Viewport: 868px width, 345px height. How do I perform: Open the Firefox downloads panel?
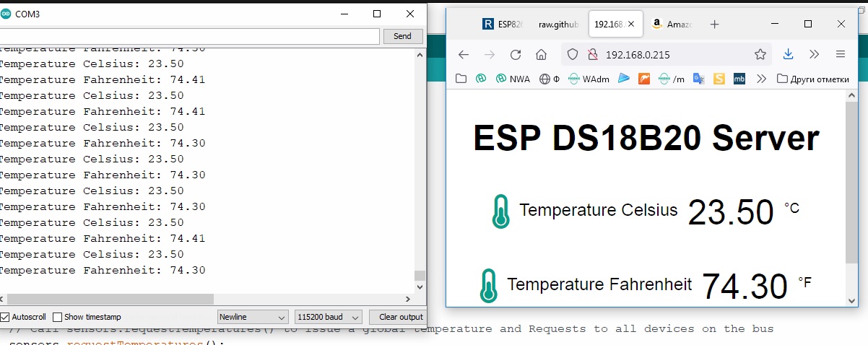tap(789, 54)
